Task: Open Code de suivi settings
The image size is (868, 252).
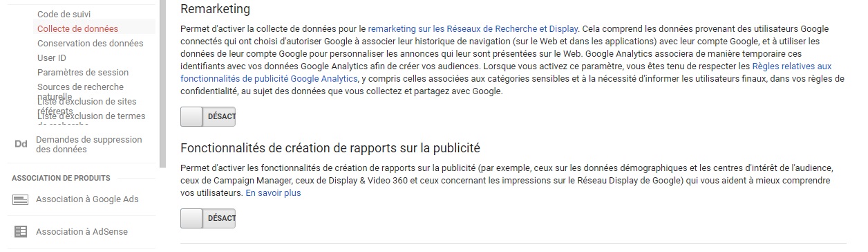Action: click(x=64, y=14)
